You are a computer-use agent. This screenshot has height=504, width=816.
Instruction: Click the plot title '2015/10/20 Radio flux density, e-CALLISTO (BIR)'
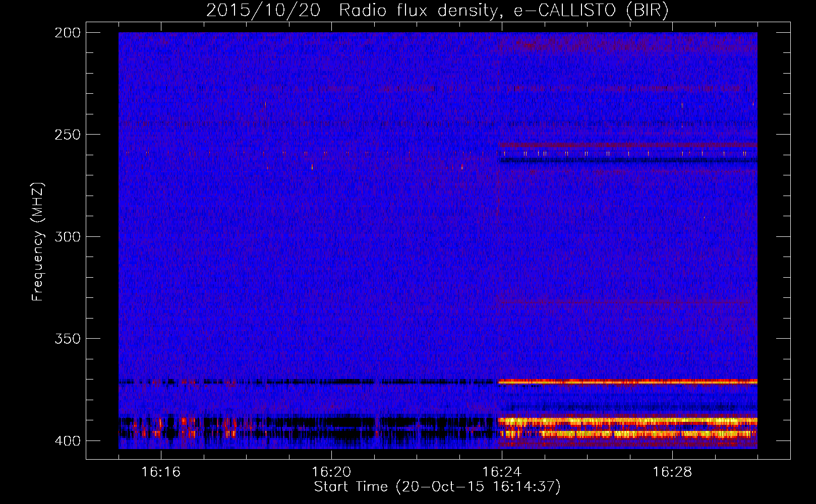coord(437,11)
